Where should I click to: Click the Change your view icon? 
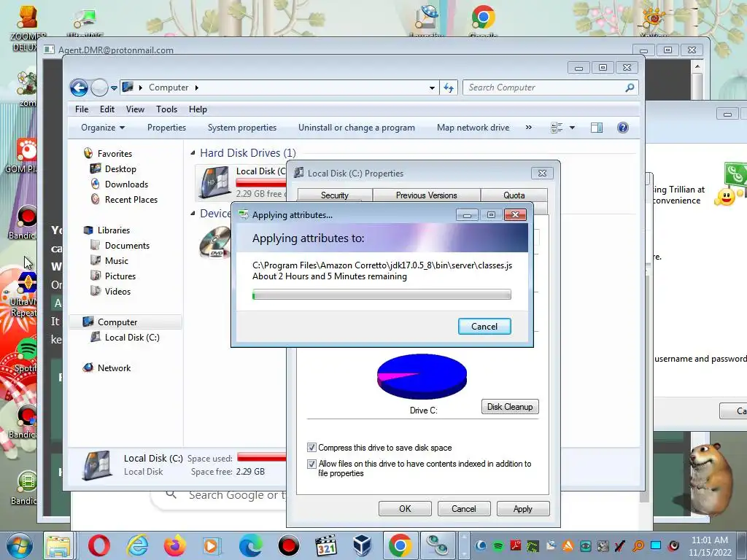557,128
